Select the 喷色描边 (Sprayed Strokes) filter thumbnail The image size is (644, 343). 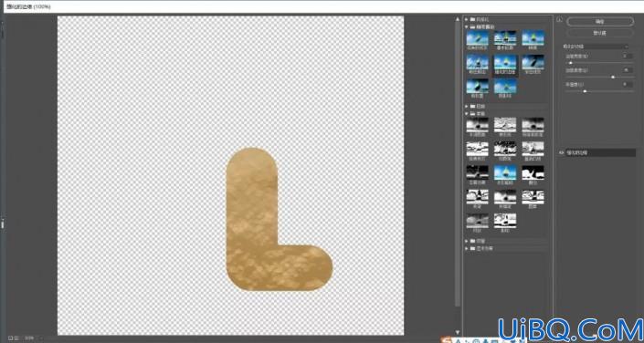click(x=477, y=62)
